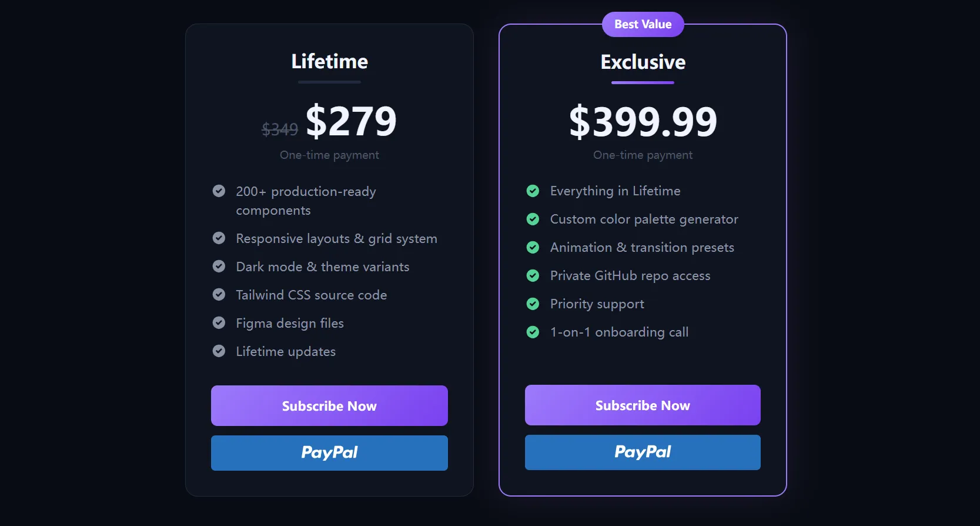Click the green checkmark beside Everything in Lifetime

(533, 191)
